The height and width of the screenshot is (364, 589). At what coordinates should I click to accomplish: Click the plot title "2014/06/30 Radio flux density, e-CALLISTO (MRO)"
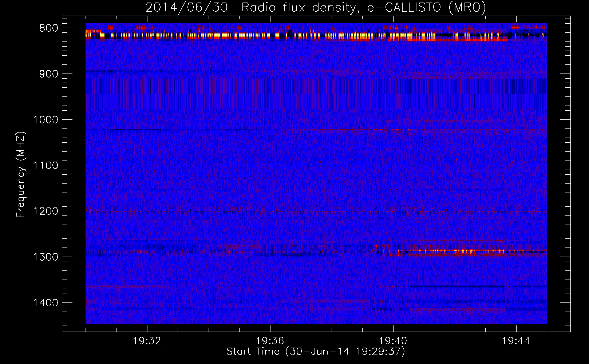coord(316,7)
